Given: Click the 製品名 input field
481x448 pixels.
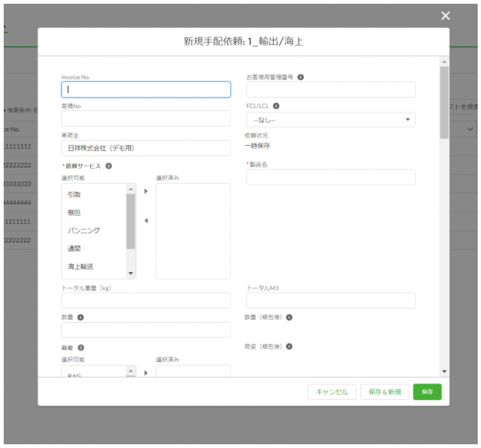Looking at the screenshot, I should click(331, 177).
